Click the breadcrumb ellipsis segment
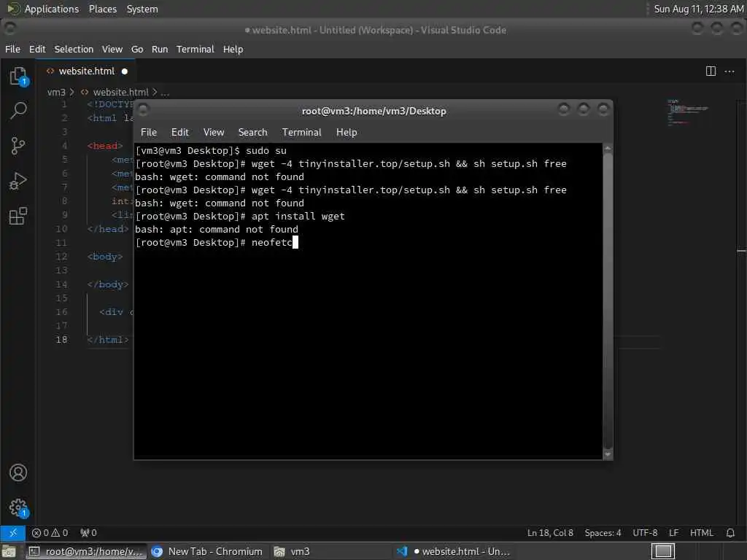747x560 pixels. coord(165,93)
